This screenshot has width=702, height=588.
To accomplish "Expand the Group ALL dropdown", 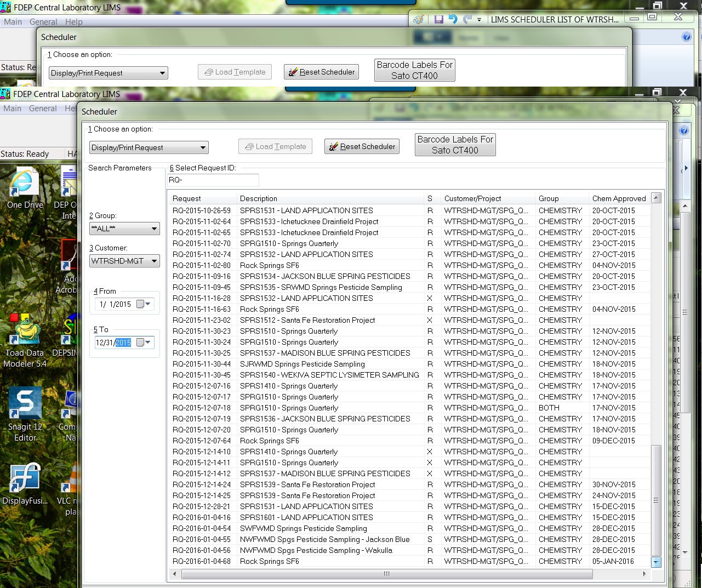I will [x=124, y=229].
